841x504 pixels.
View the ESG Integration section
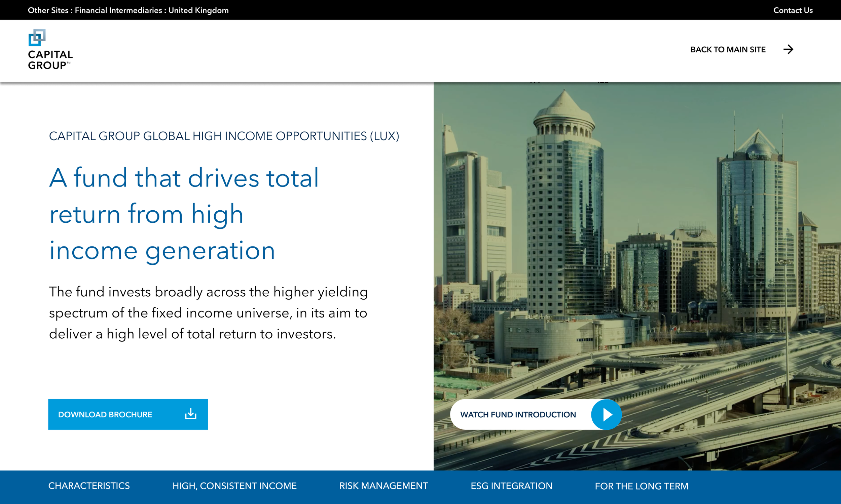tap(512, 486)
